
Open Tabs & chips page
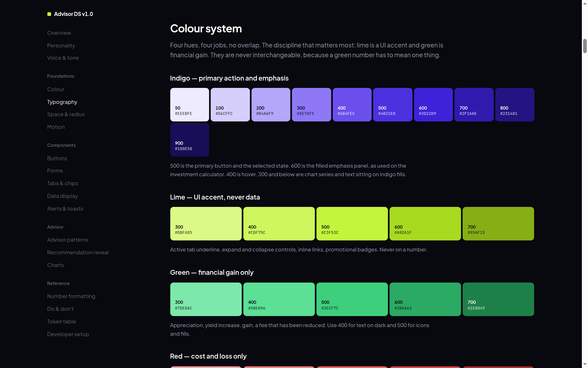[63, 183]
